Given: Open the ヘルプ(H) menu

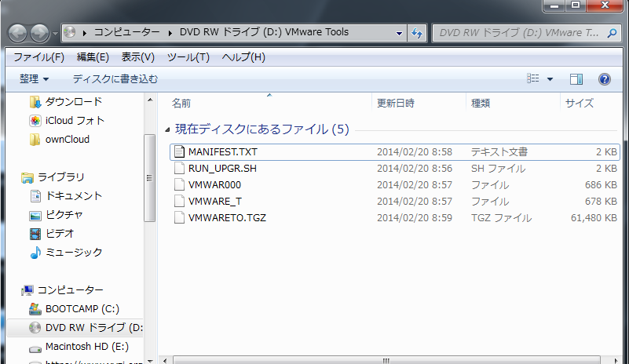Looking at the screenshot, I should 243,57.
